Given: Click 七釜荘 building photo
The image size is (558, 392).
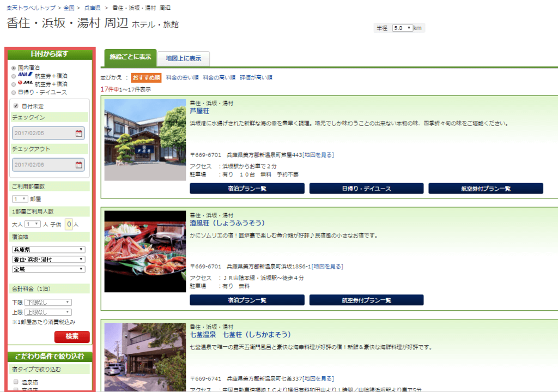Looking at the screenshot, I should coord(145,357).
